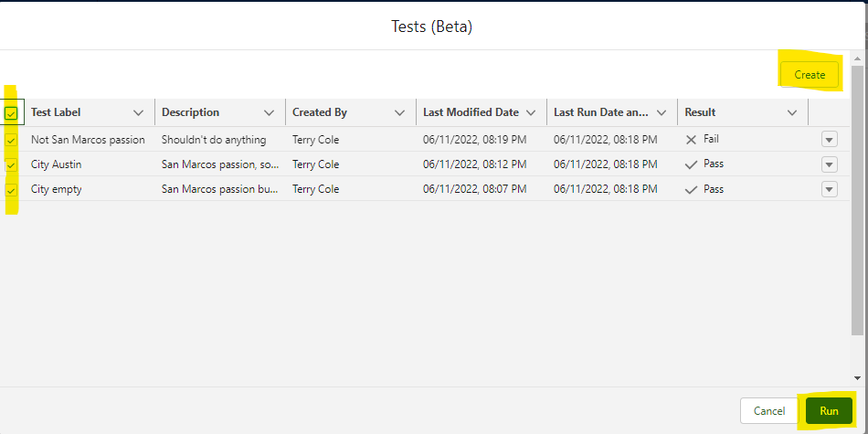Screen dimensions: 868x434
Task: Open the Last Run Date column menu
Action: click(x=661, y=113)
